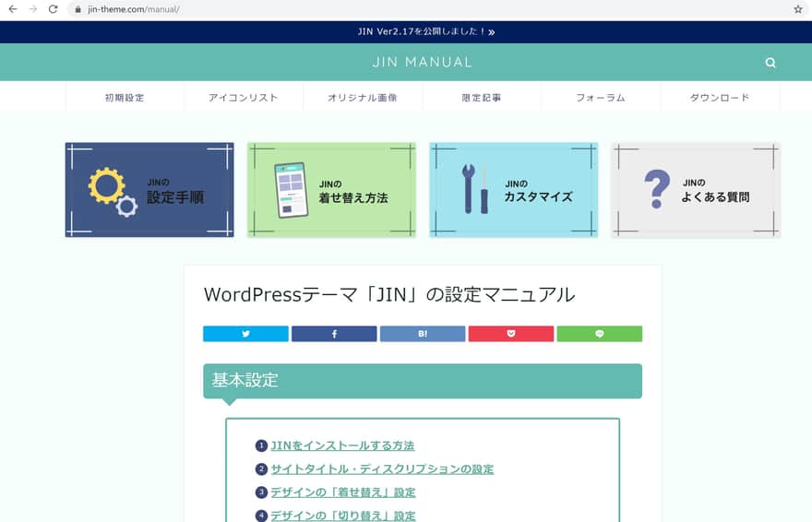The height and width of the screenshot is (522, 812).
Task: Save to Pocket with red button
Action: 511,334
